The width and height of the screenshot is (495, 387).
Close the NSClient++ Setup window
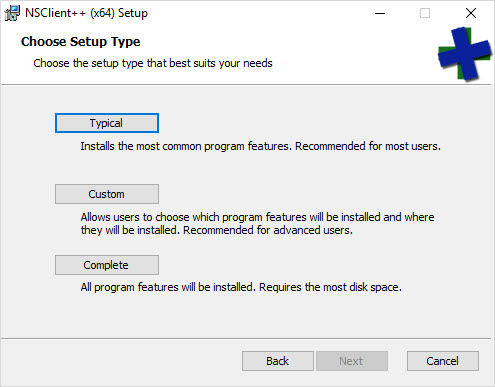(471, 13)
